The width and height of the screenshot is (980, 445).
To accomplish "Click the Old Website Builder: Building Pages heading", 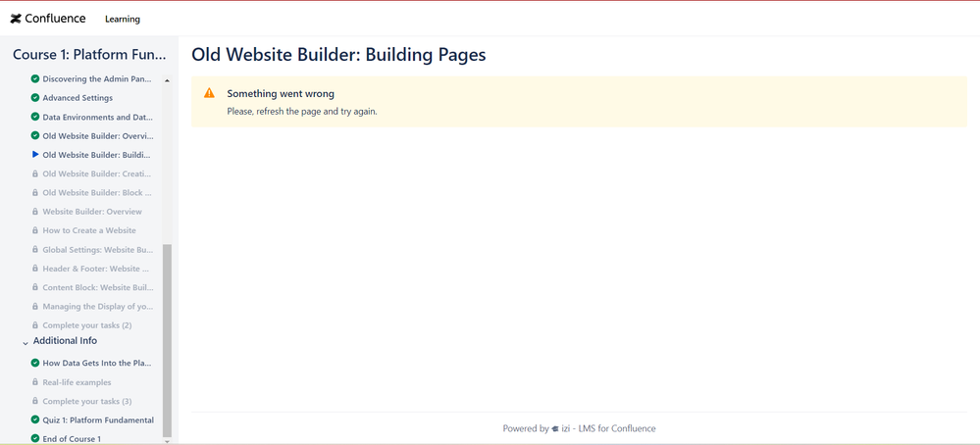I will 338,54.
